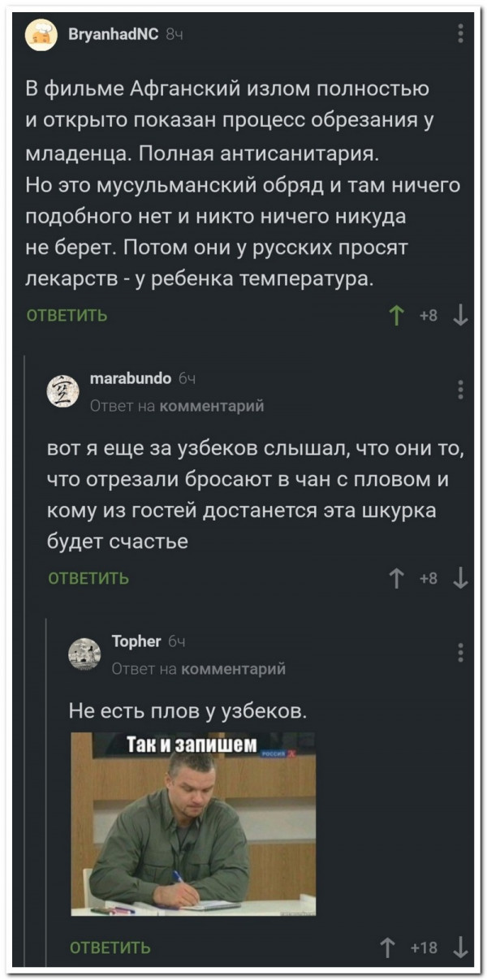The height and width of the screenshot is (980, 487).
Task: Open options menu for Topher's comment
Action: [x=460, y=652]
